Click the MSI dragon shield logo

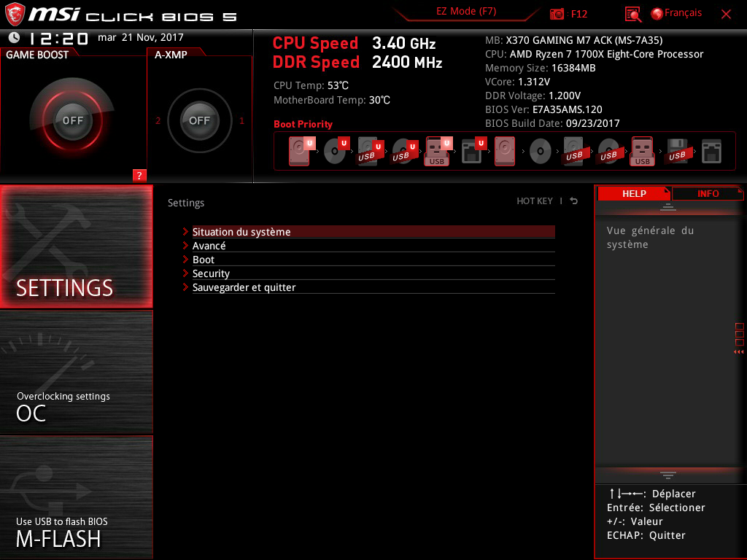click(15, 15)
